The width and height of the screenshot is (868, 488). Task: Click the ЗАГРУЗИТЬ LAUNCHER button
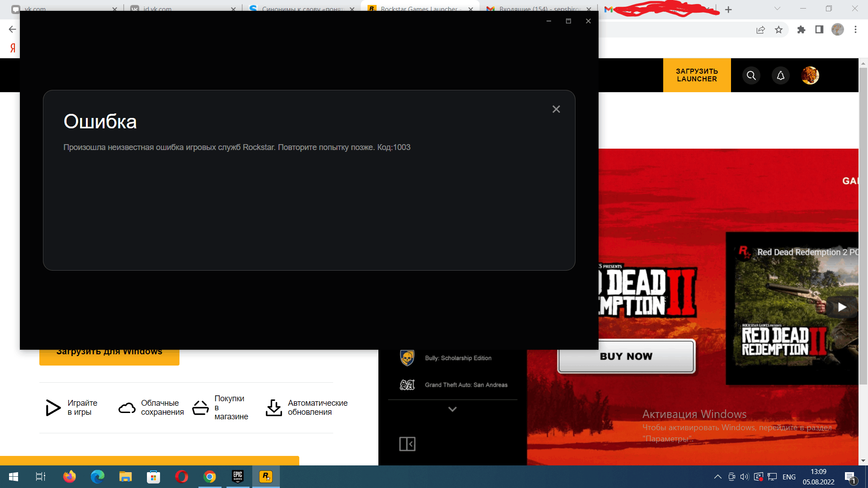[x=697, y=75]
